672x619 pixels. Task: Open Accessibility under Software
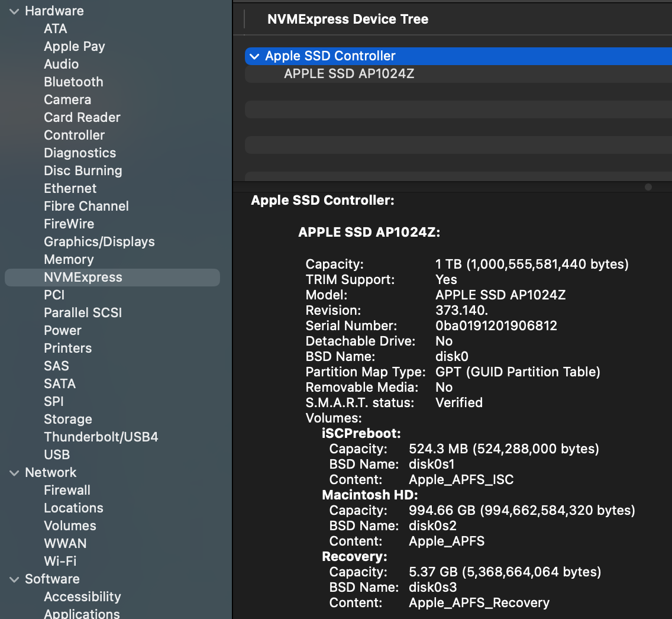[82, 597]
